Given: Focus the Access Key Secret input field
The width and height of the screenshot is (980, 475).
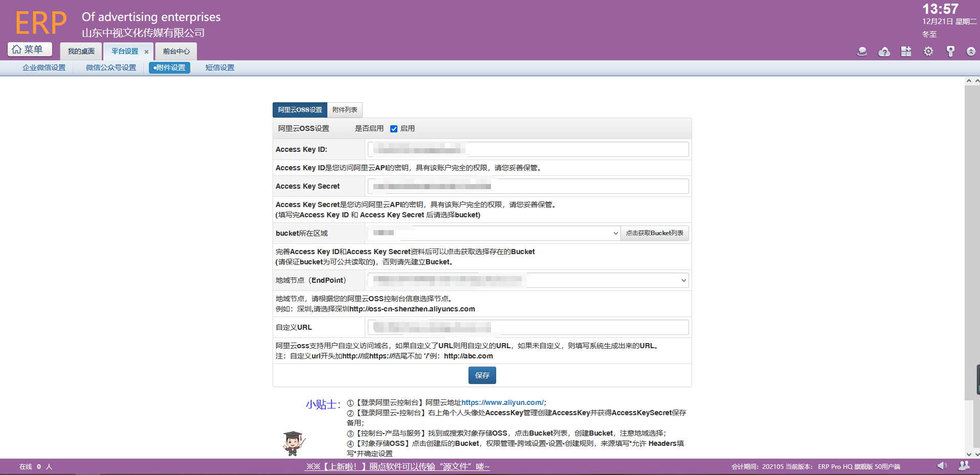Looking at the screenshot, I should tap(528, 186).
